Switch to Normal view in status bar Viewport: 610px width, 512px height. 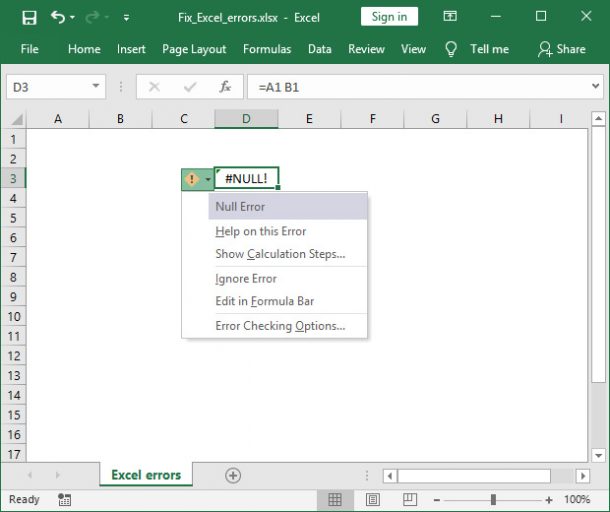(335, 499)
